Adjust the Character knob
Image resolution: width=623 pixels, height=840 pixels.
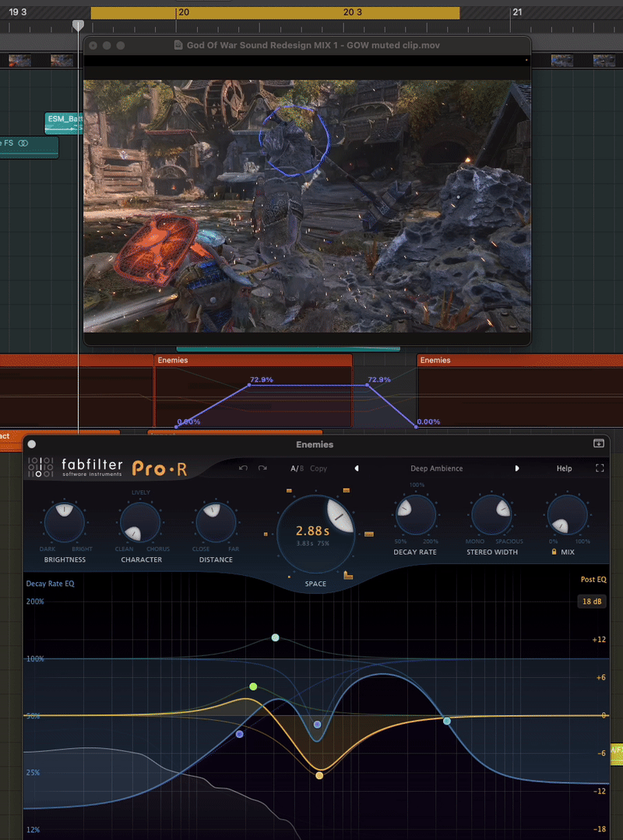[x=140, y=522]
